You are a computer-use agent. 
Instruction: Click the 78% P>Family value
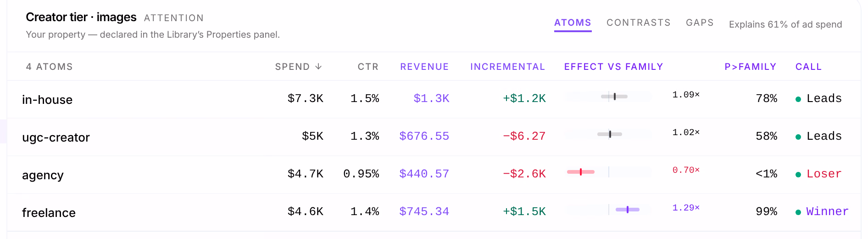tap(767, 98)
